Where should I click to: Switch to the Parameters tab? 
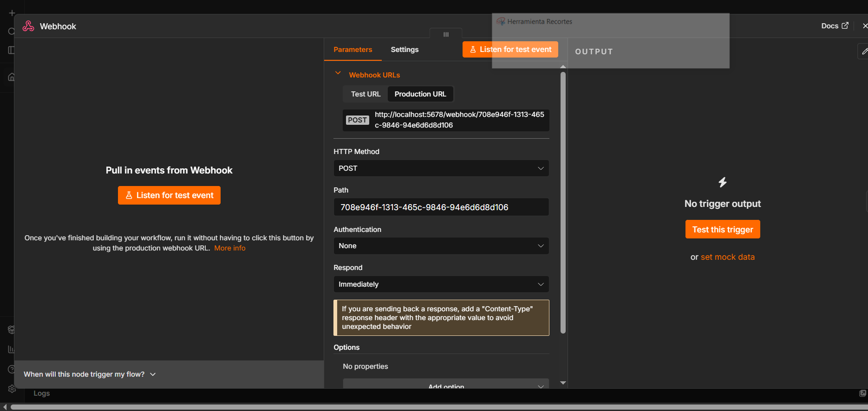pos(353,50)
